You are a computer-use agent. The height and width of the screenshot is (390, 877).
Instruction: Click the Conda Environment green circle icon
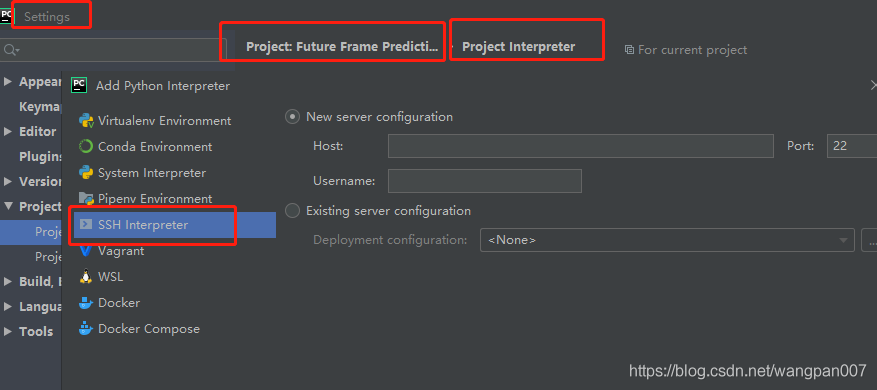pos(86,147)
